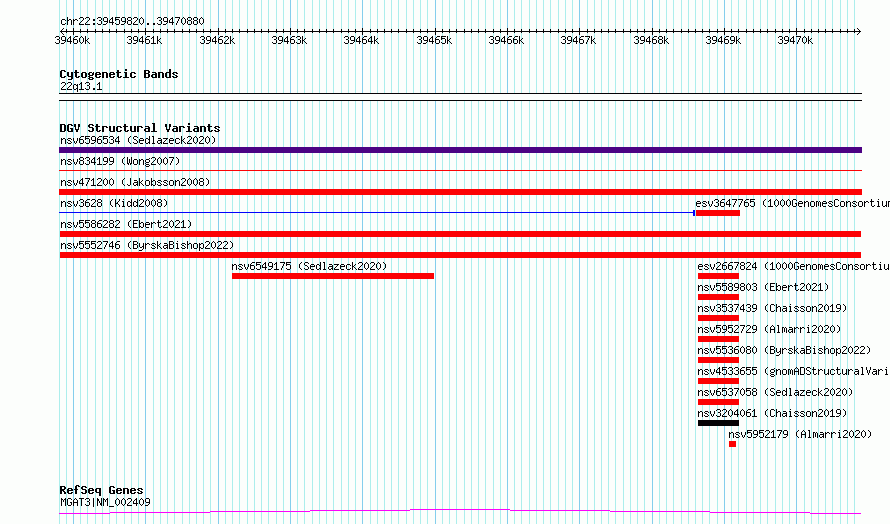This screenshot has width=890, height=524.
Task: Select the thin blue nsv3628 variant line
Action: (377, 213)
